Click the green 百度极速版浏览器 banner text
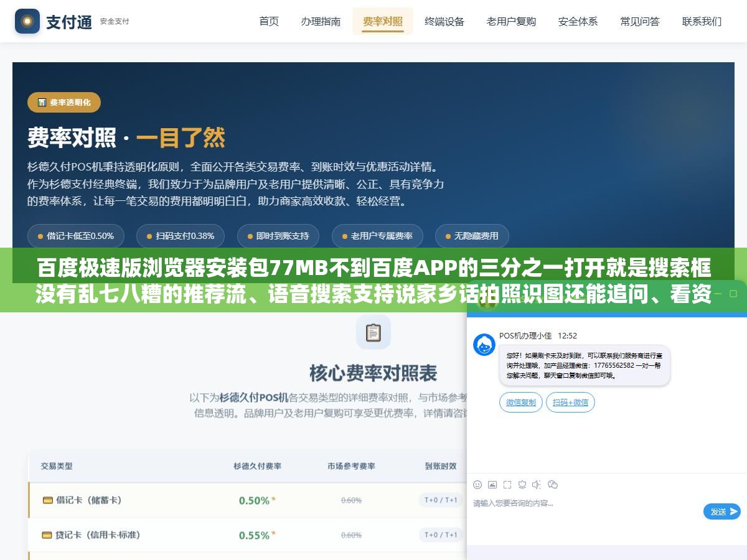 coord(374,281)
